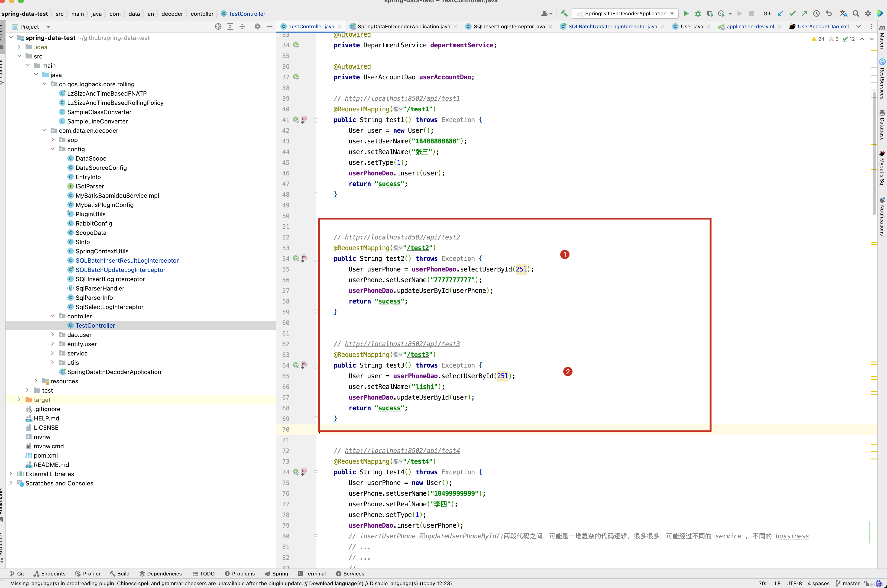
Task: Open the localhost:8502/api/test2 link
Action: click(x=402, y=237)
